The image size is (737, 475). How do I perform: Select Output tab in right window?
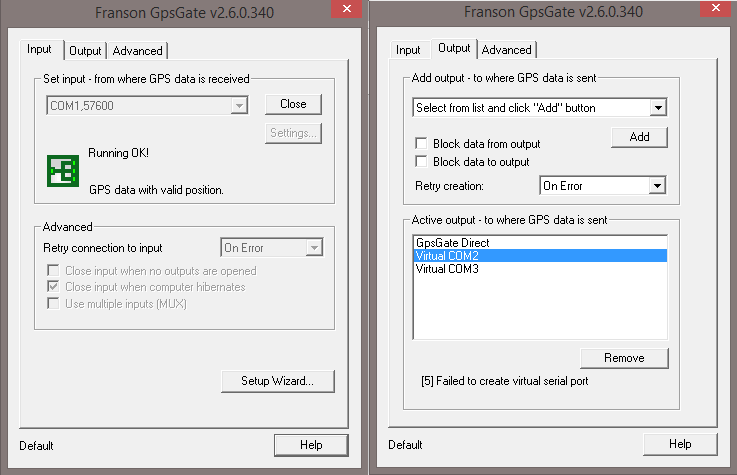point(454,48)
